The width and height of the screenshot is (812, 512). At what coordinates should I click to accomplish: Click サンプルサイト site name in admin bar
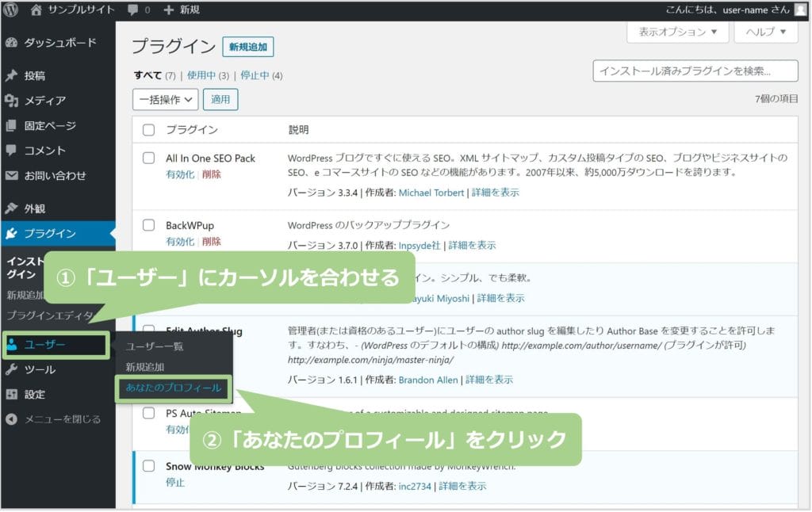[x=81, y=10]
